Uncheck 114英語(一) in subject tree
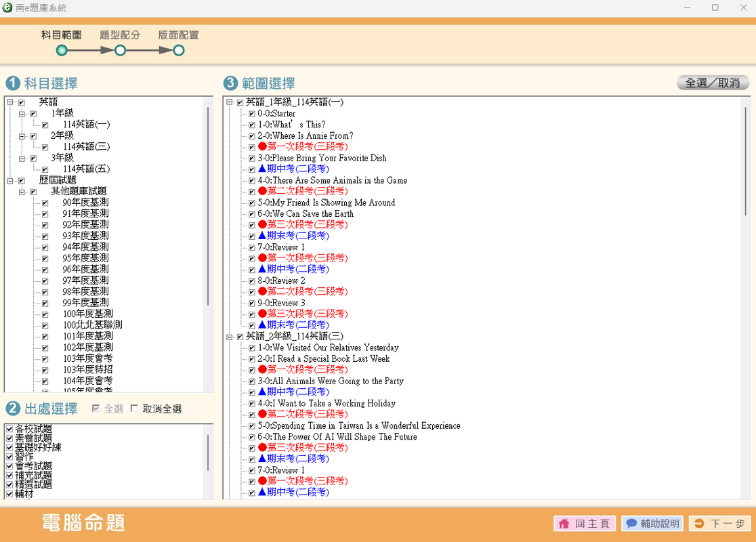This screenshot has height=542, width=756. [45, 125]
